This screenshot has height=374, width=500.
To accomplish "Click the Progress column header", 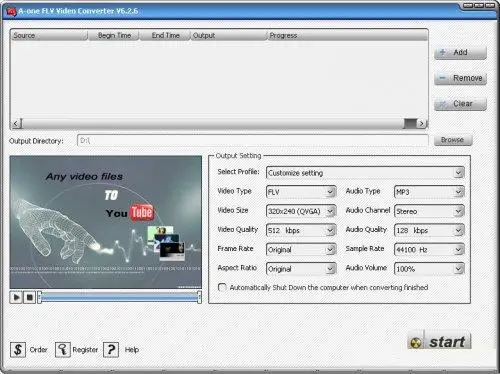I will pos(347,35).
